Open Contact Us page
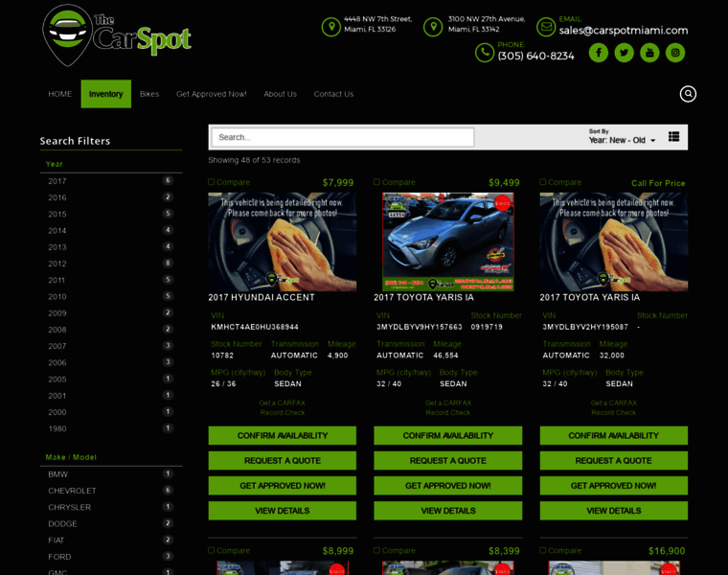728x575 pixels. point(333,94)
